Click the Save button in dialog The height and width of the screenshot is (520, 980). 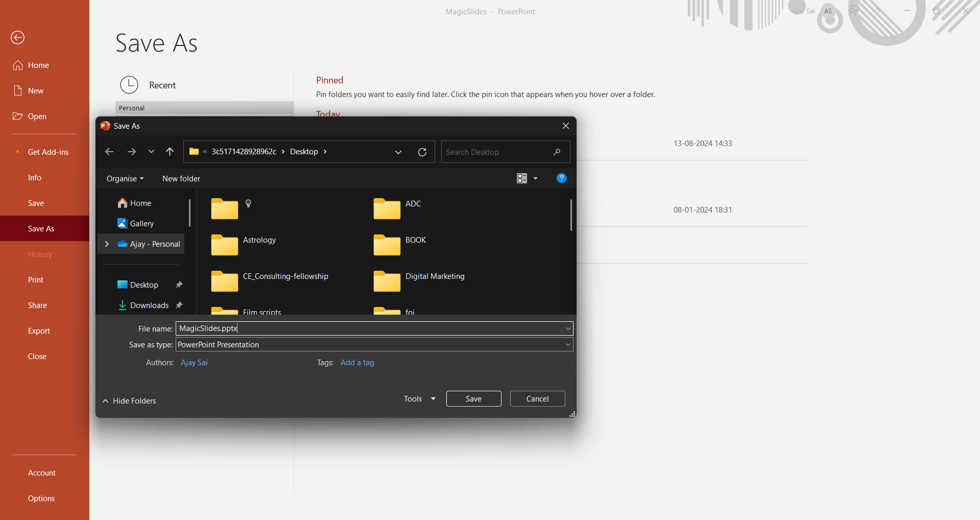click(473, 399)
